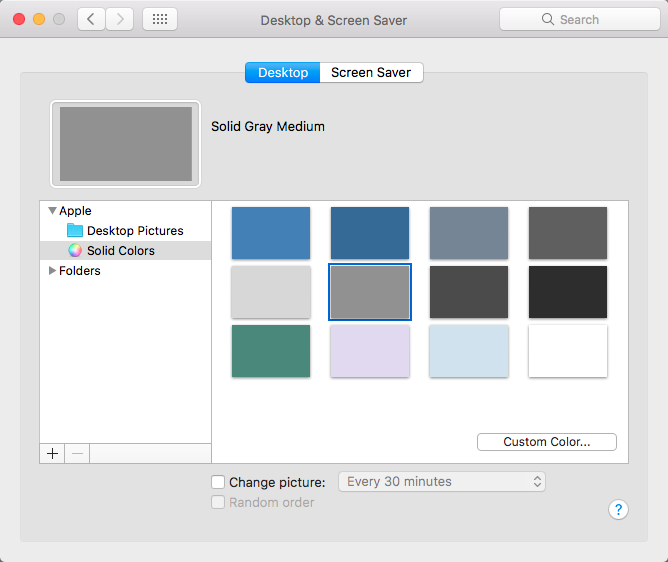Click the minus button to remove folder

click(x=77, y=453)
